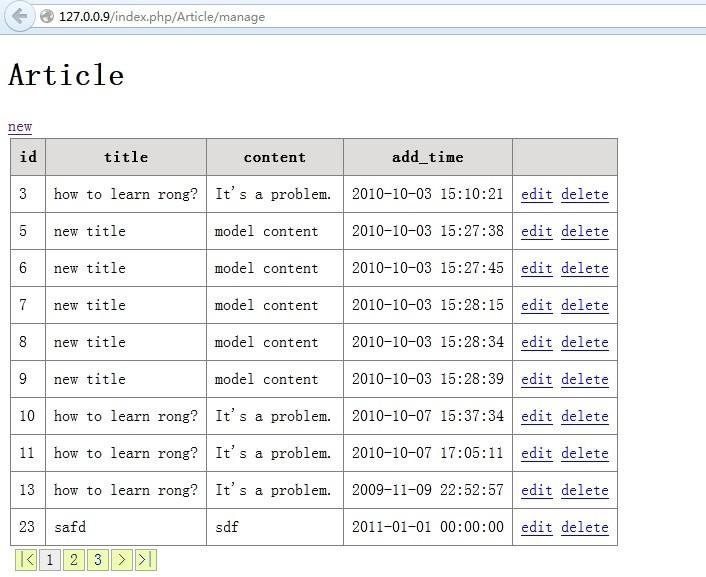
Task: Go to next page arrow
Action: [122, 560]
